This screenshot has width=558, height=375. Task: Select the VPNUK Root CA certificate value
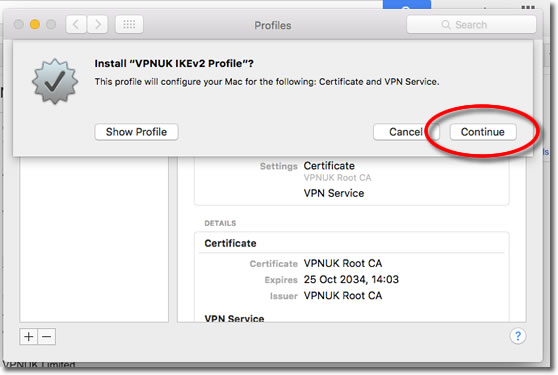coord(343,263)
